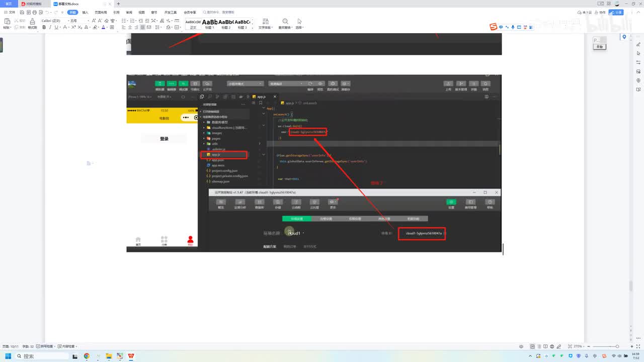The width and height of the screenshot is (644, 362).
Task: Switch to the 插入 (Insert) ribbon tab
Action: pyautogui.click(x=85, y=12)
